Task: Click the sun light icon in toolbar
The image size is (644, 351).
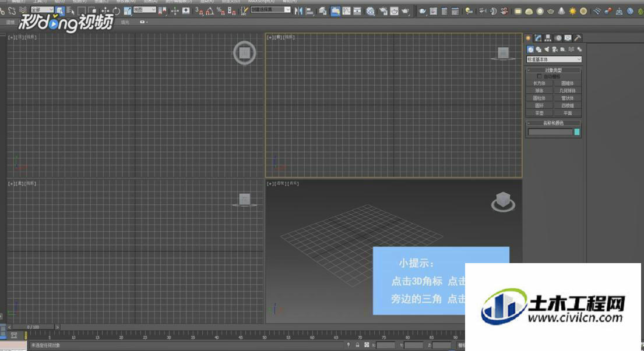Action: pyautogui.click(x=572, y=11)
